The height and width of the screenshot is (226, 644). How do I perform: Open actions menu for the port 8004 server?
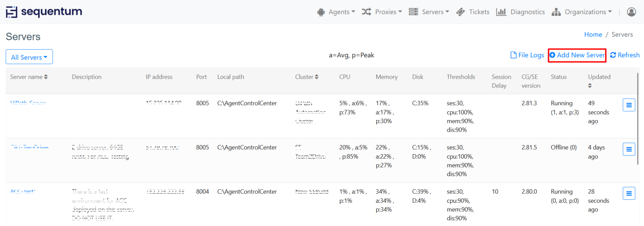(x=629, y=193)
